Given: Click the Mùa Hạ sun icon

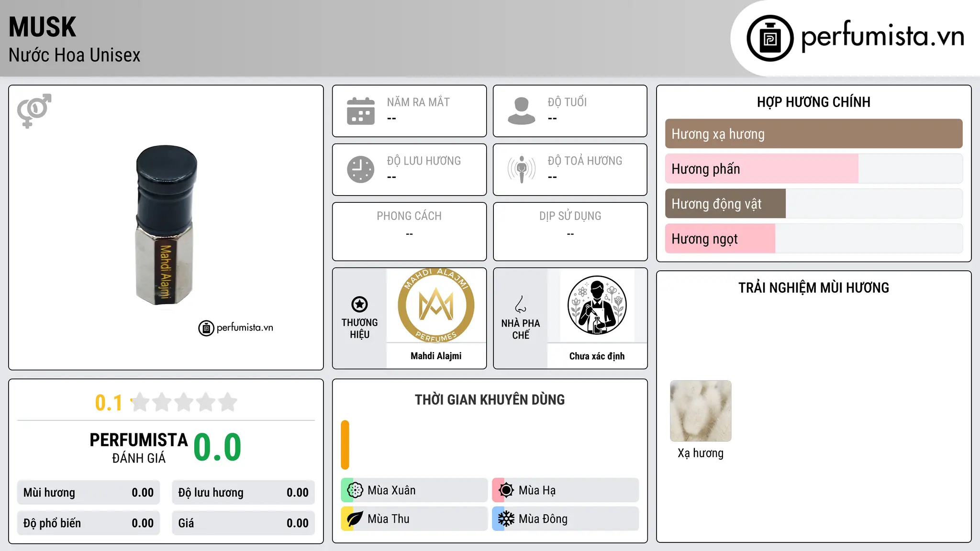Looking at the screenshot, I should click(506, 490).
